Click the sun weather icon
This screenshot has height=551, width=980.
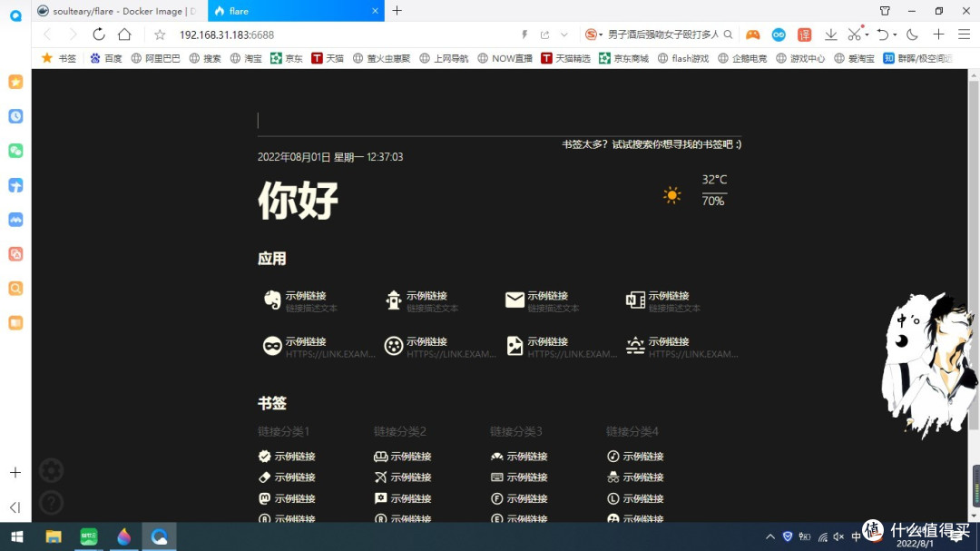tap(671, 195)
